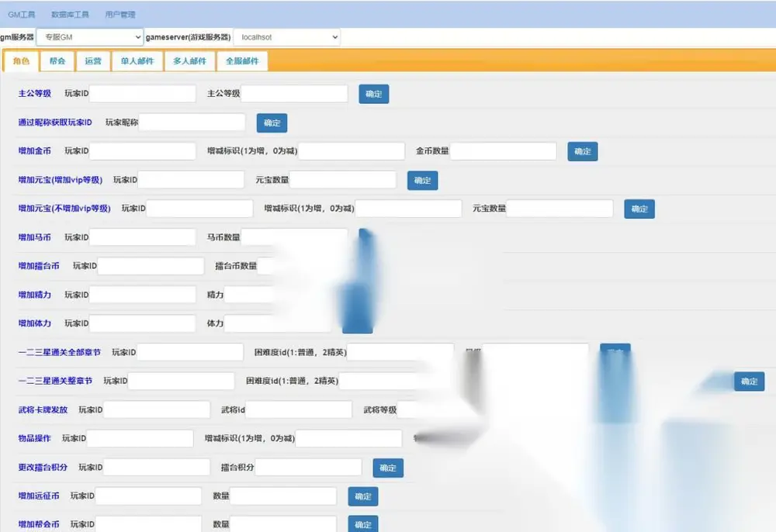Image resolution: width=776 pixels, height=532 pixels.
Task: Switch to the 帮会 tab
Action: [x=57, y=60]
